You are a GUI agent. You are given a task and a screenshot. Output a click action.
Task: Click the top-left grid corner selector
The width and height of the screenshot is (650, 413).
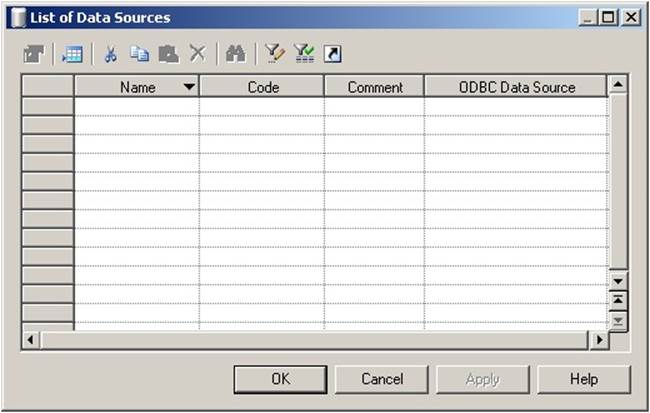(x=48, y=86)
